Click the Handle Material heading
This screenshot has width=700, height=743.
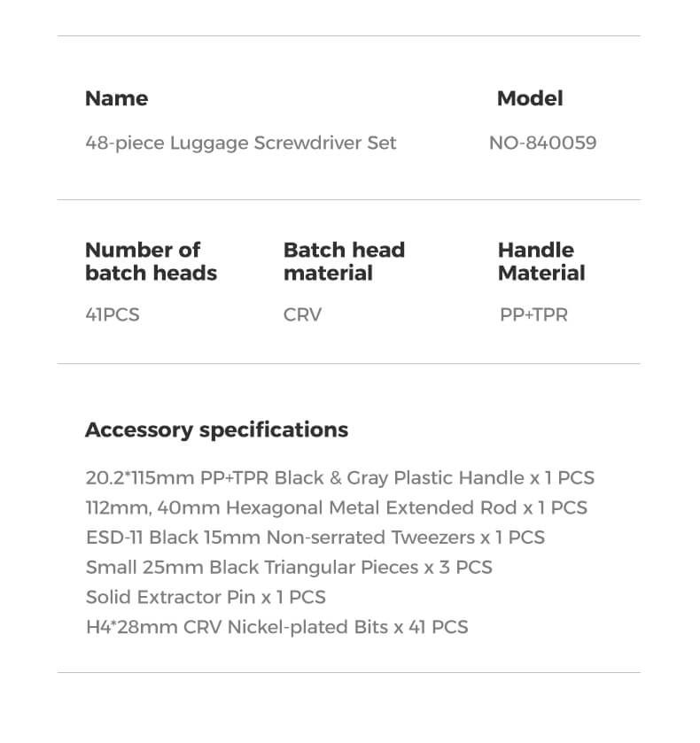coord(541,261)
